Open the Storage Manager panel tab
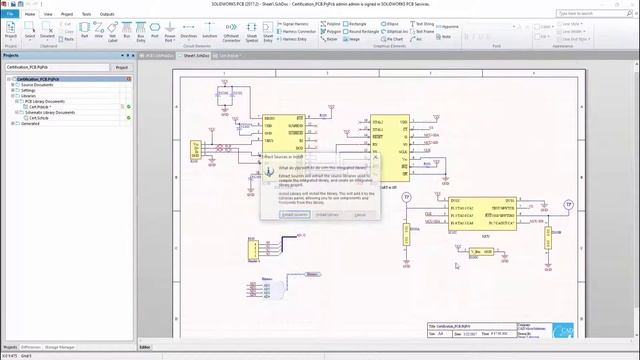This screenshot has height=360, width=640. tap(60, 347)
